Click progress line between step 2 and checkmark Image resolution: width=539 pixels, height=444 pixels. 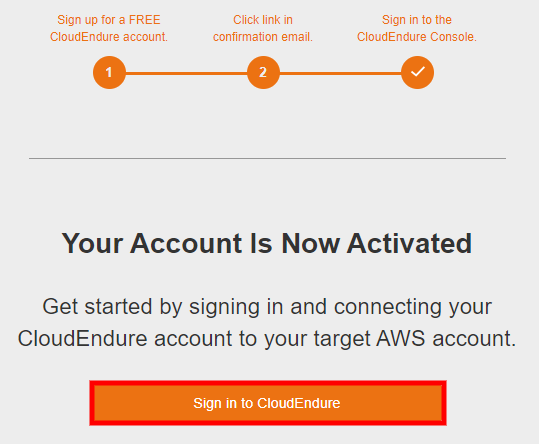(340, 73)
